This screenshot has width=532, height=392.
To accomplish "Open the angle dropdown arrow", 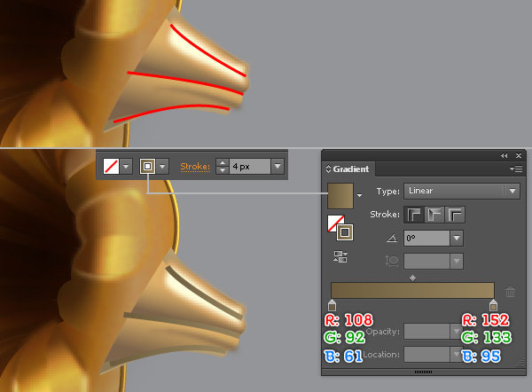I will 457,239.
